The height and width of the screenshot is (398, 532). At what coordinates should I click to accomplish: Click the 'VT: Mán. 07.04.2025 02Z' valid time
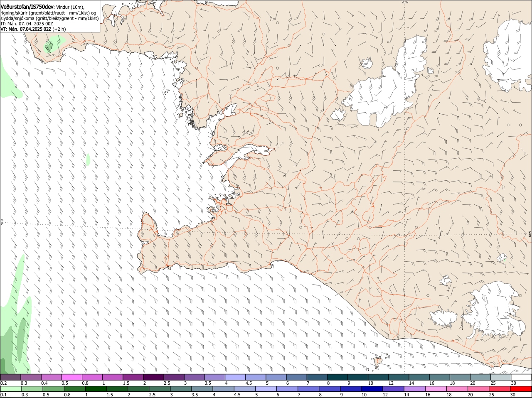(26, 29)
